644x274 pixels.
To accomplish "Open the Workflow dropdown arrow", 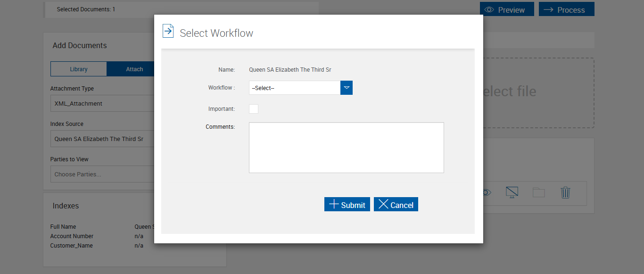I will 347,88.
